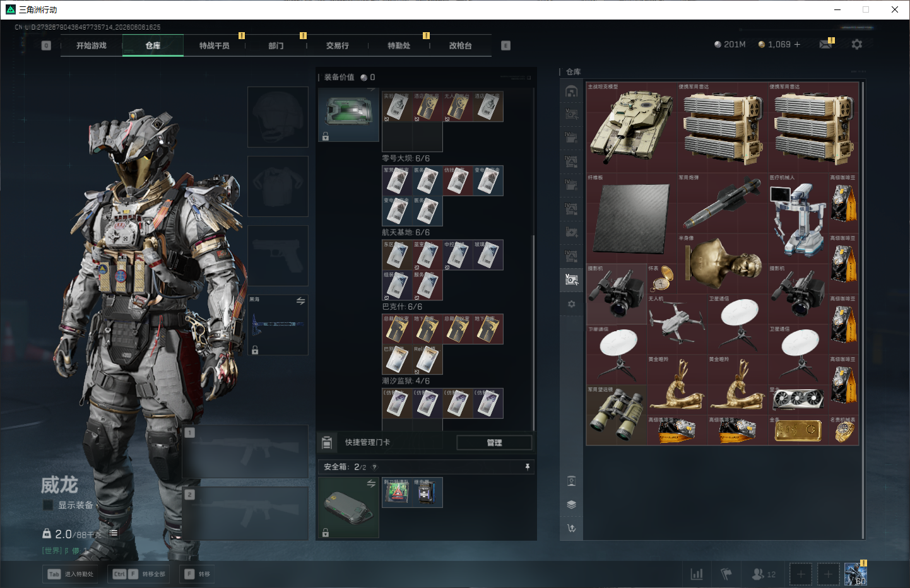The image size is (910, 588).
Task: Select the key card case thumbnail
Action: [x=349, y=115]
